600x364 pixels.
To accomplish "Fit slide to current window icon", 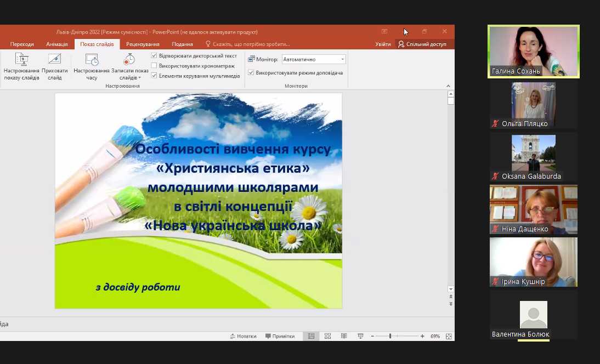I will pyautogui.click(x=449, y=336).
